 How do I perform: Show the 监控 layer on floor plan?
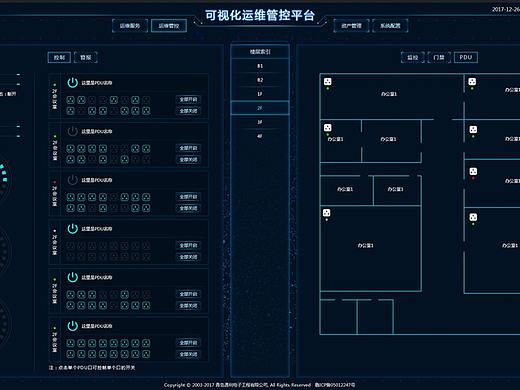(413, 57)
